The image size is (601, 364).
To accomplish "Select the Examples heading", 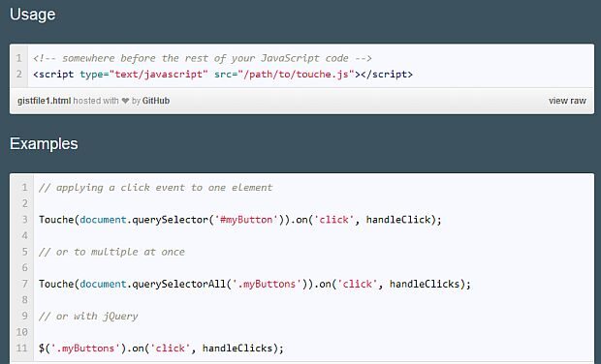I will [x=44, y=144].
